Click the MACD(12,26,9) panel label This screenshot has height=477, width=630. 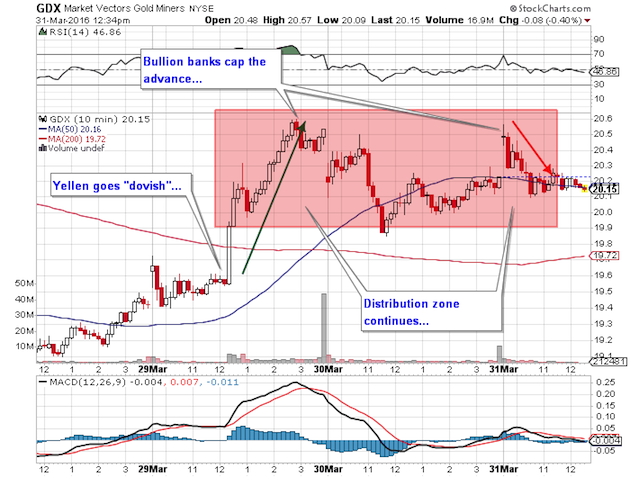click(x=87, y=382)
